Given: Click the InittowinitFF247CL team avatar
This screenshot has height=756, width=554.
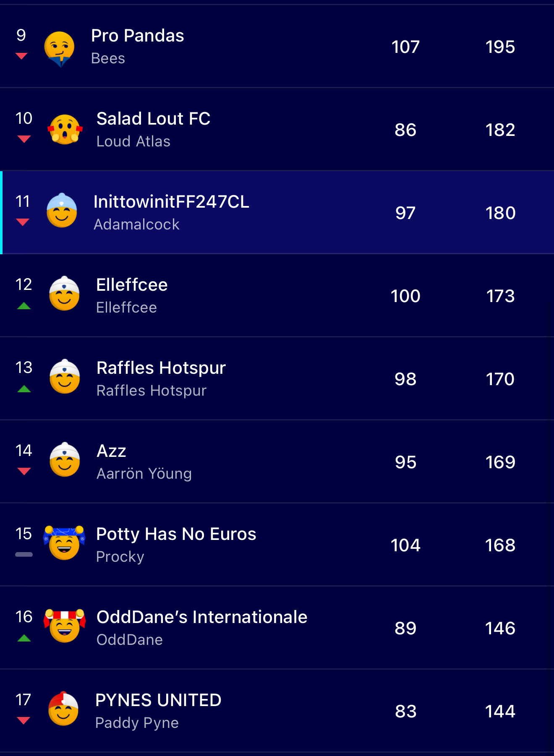Looking at the screenshot, I should click(x=62, y=211).
